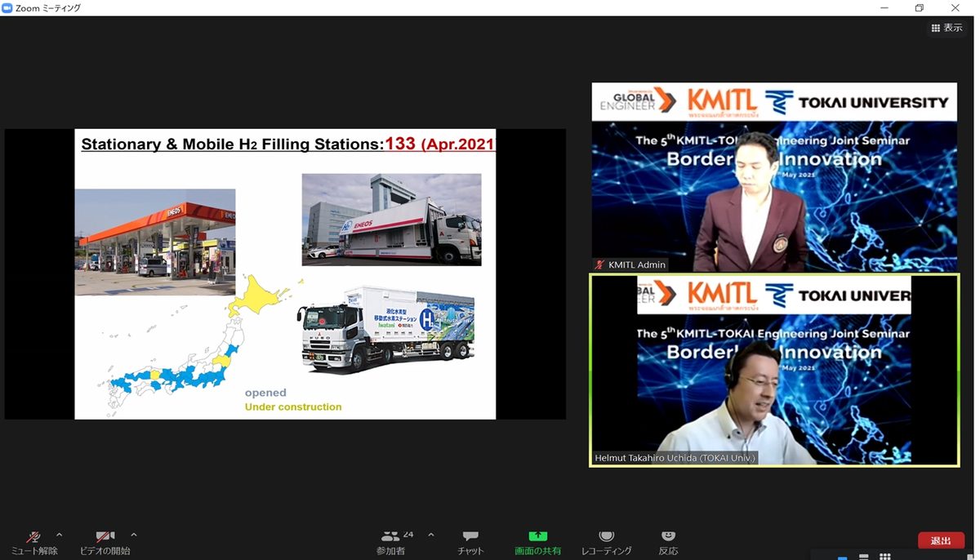980x560 pixels.
Task: Expand the arrow next to participants
Action: (431, 536)
